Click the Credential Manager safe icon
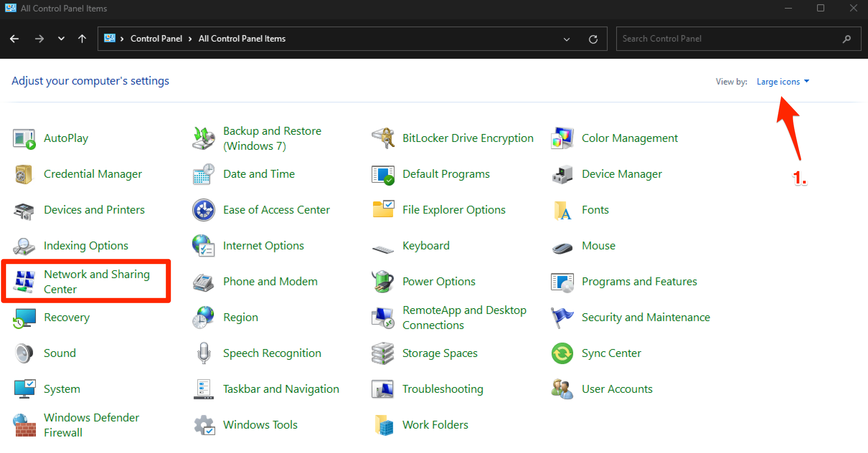Viewport: 868px width, 453px height. click(x=24, y=174)
